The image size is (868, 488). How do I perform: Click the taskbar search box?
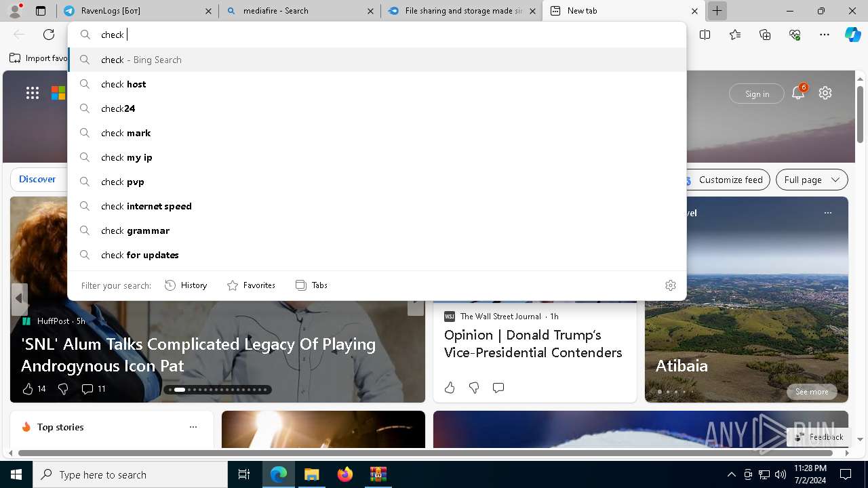click(130, 474)
